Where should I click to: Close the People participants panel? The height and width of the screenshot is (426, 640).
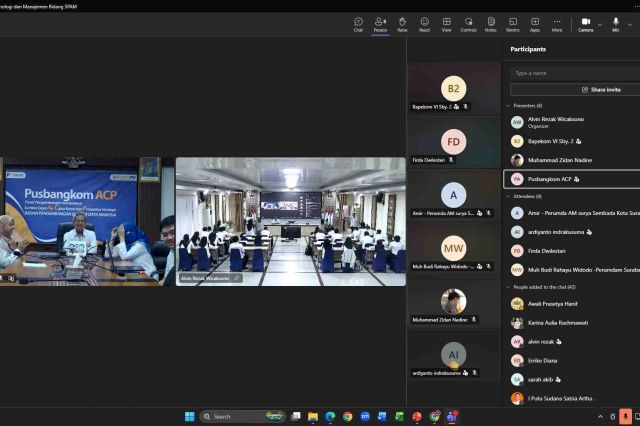click(380, 24)
